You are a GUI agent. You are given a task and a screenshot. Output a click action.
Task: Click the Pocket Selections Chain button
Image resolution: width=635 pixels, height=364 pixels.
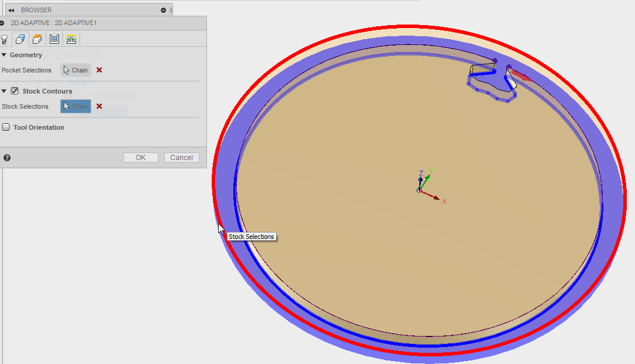point(76,70)
